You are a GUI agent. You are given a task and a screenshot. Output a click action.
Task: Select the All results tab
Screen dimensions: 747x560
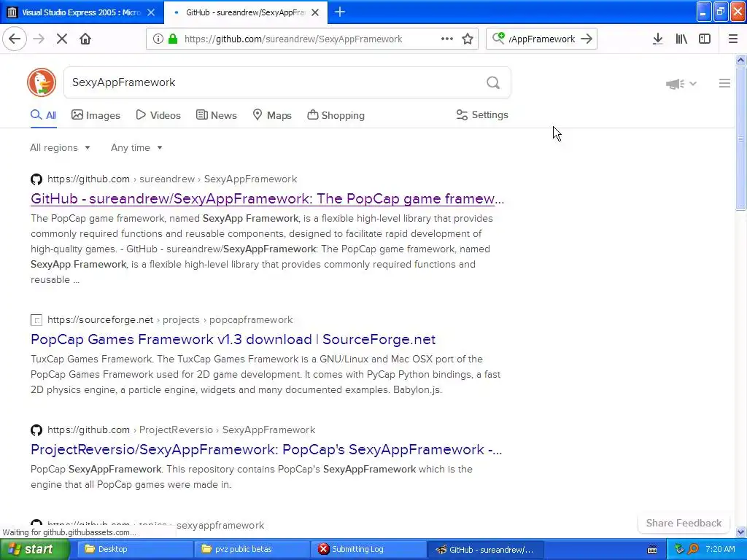43,115
